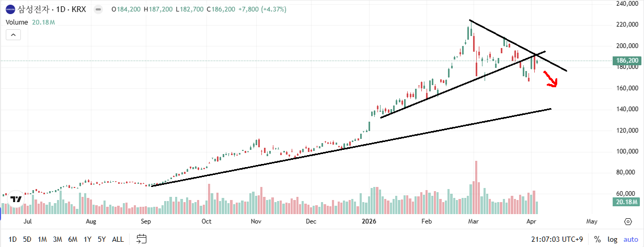Switch to the 1Y time range
The image size is (644, 247).
[88, 239]
